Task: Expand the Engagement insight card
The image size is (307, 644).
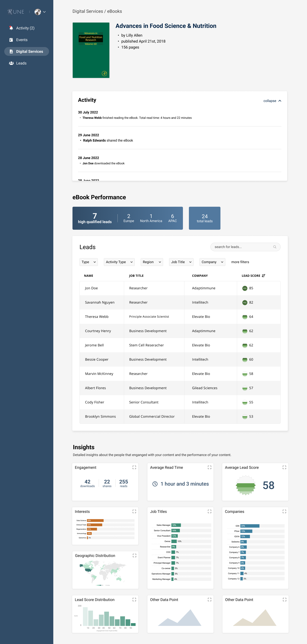Action: click(134, 468)
